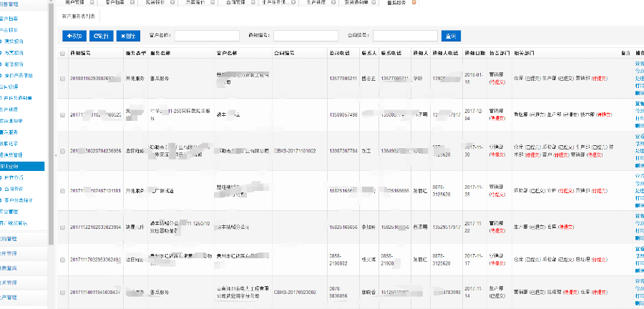The image size is (644, 309).
Task: Focus the 客户名称 search input field
Action: coord(207,36)
